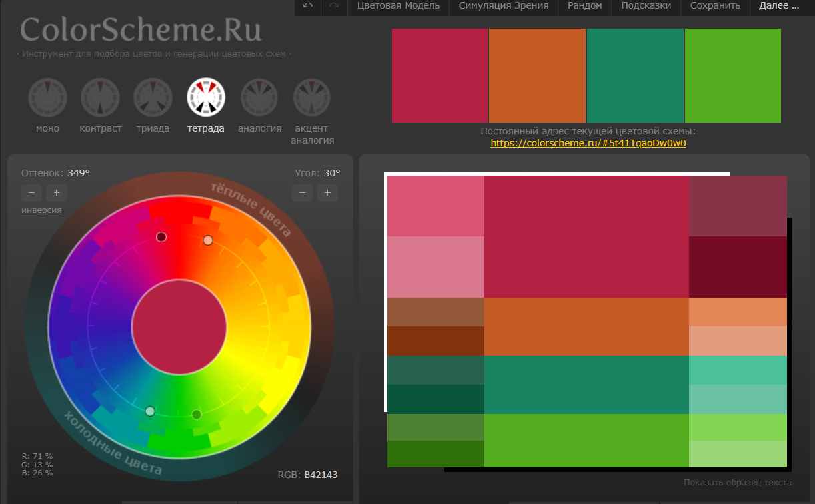Open the permanent colorscheme.ru scheme link
This screenshot has width=815, height=504.
(588, 142)
